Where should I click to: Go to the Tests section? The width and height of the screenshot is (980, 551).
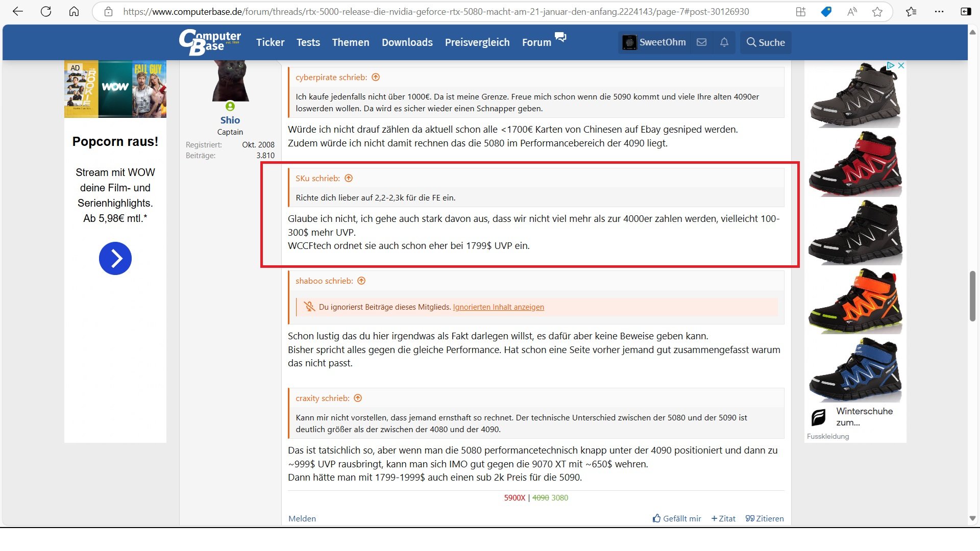coord(308,42)
